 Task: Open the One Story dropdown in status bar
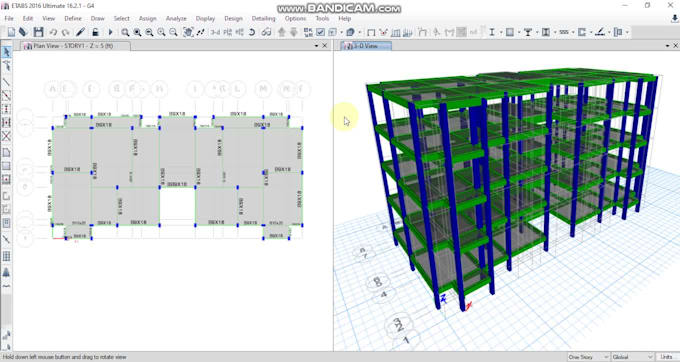(x=588, y=357)
